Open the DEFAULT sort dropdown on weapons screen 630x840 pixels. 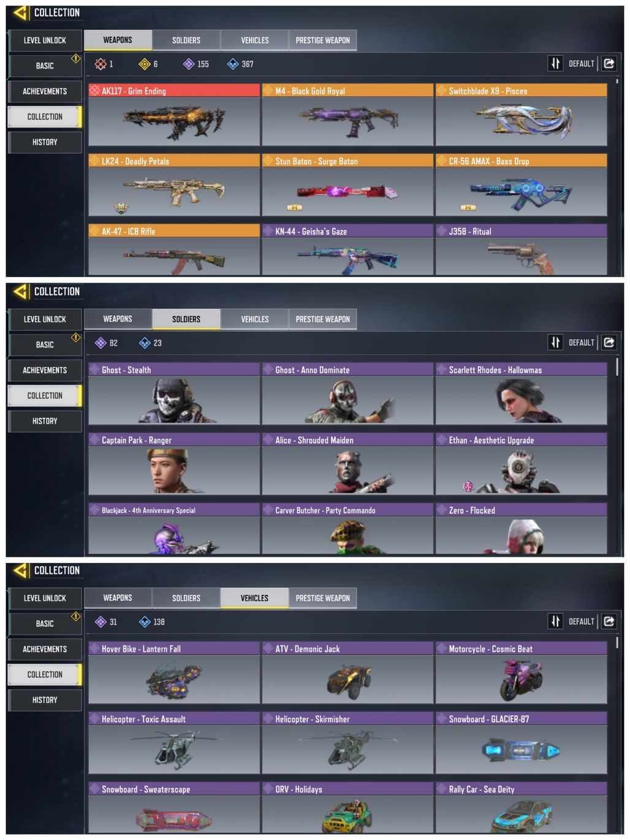pos(582,64)
